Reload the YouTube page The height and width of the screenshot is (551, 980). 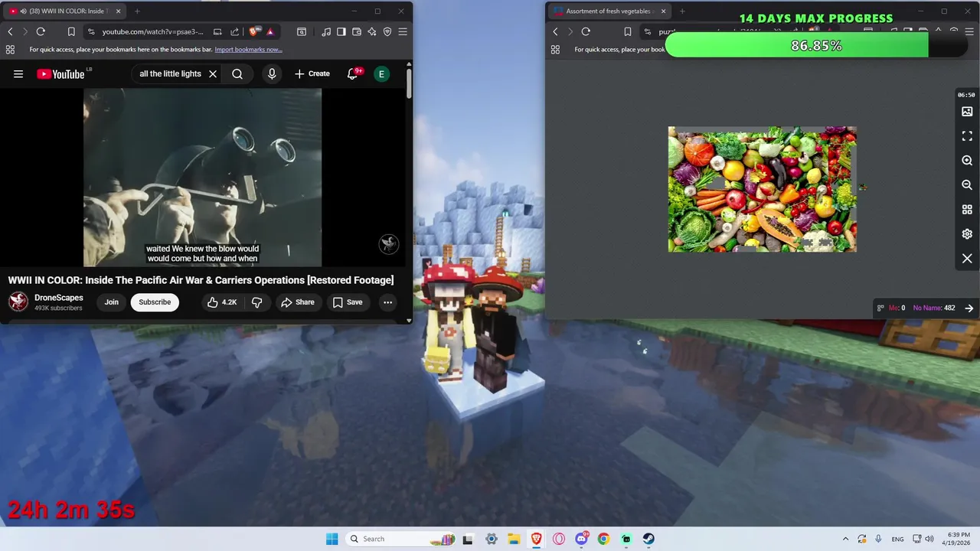point(41,31)
